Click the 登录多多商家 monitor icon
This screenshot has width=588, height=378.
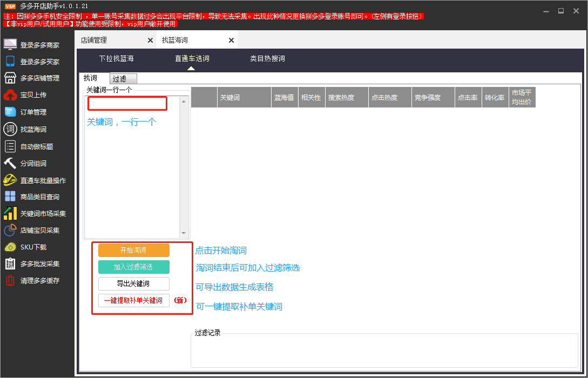tap(10, 44)
